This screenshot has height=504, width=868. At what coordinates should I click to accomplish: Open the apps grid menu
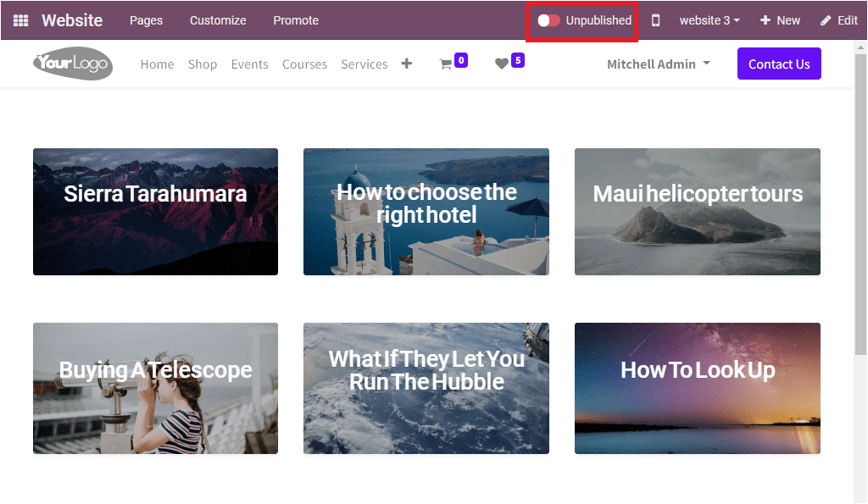pyautogui.click(x=19, y=19)
